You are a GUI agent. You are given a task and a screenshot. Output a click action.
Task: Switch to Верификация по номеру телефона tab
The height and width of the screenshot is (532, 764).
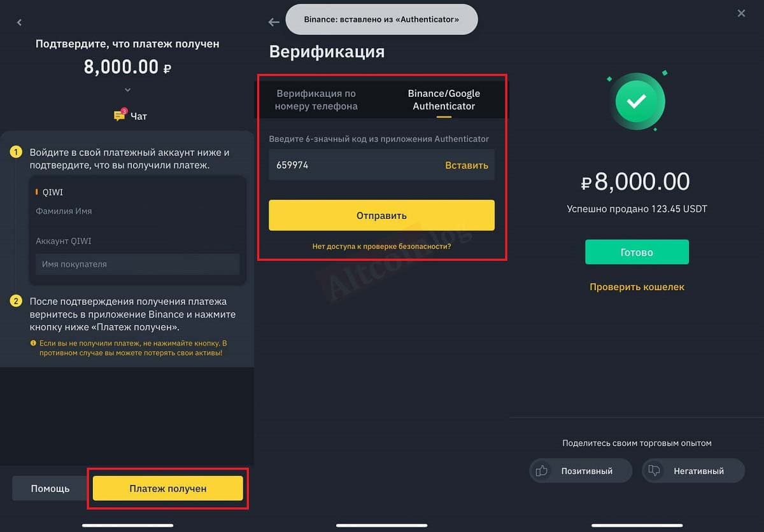tap(316, 100)
